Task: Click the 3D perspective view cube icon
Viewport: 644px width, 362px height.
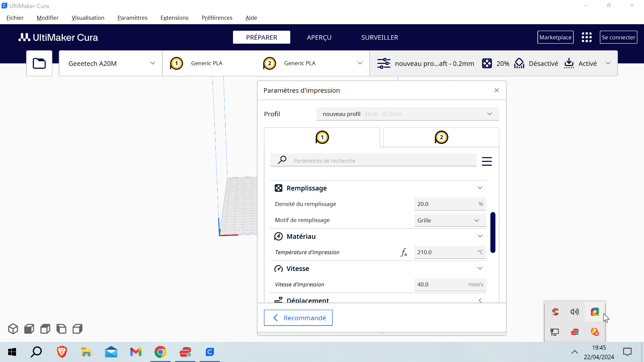Action: click(13, 329)
